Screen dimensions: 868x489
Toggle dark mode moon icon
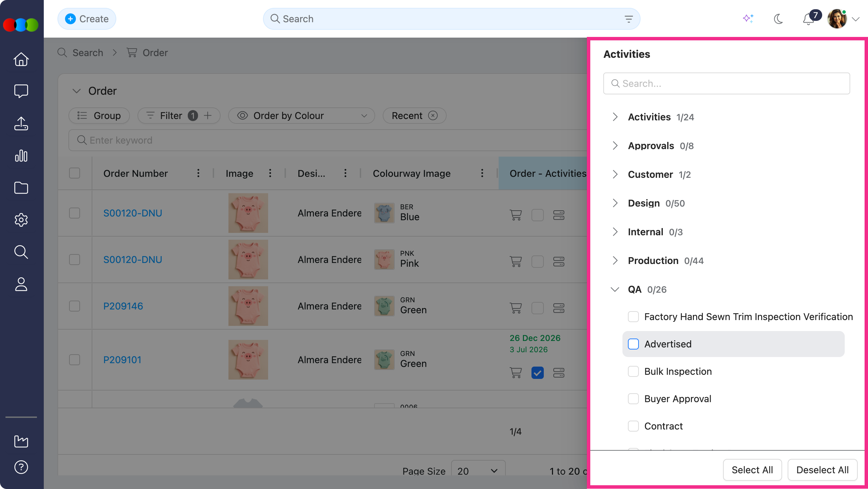tap(778, 19)
